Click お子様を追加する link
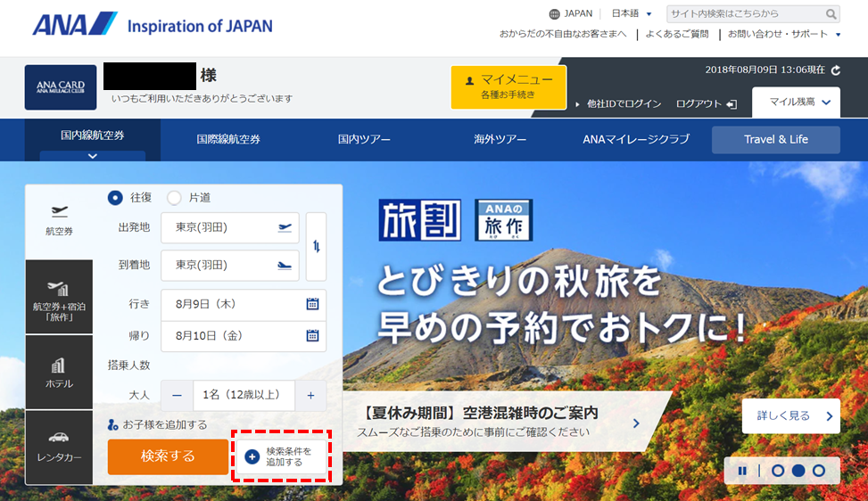This screenshot has width=868, height=501. pos(158,424)
